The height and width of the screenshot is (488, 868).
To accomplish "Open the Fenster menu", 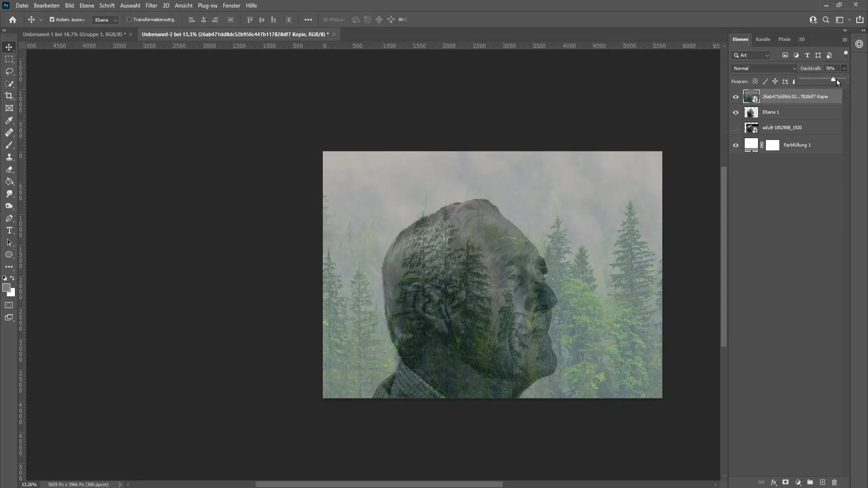I will (232, 5).
